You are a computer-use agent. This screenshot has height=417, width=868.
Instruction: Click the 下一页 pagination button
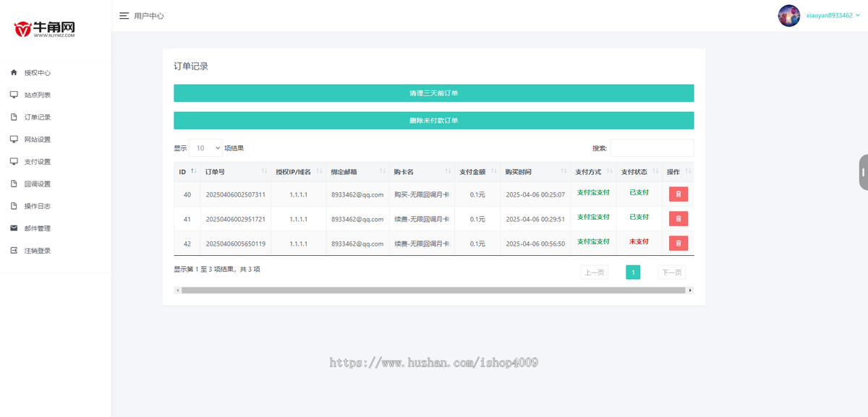(x=672, y=272)
